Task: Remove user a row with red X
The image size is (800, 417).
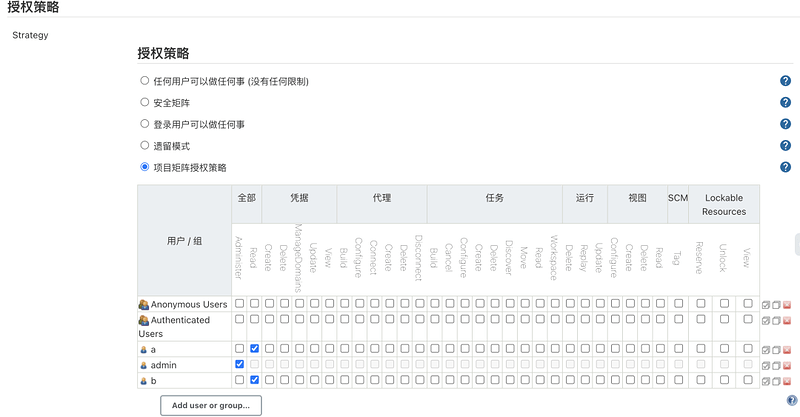Action: click(x=787, y=350)
